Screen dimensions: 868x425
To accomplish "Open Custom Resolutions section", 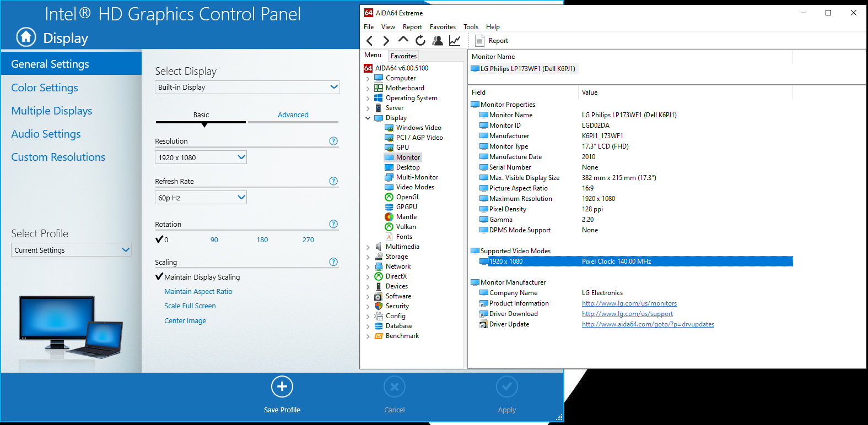I will pyautogui.click(x=58, y=157).
